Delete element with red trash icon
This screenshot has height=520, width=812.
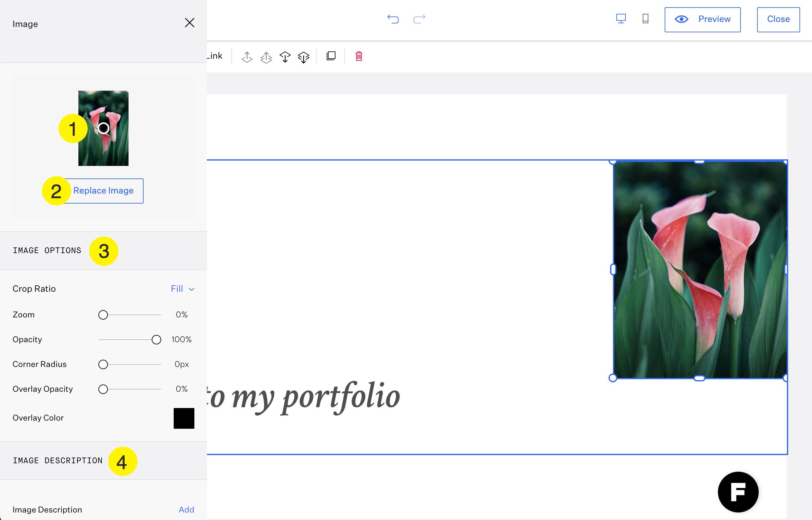pos(359,56)
